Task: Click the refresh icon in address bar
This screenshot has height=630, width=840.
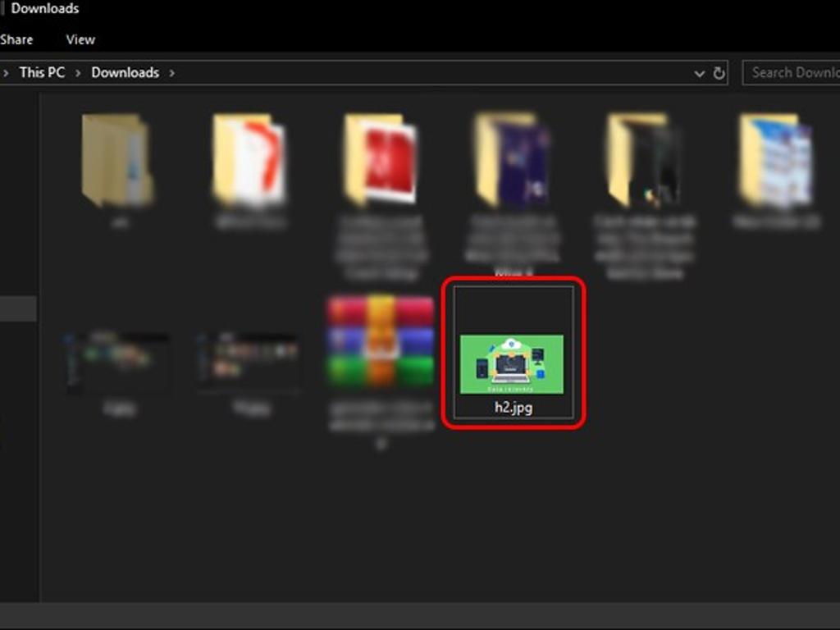Action: [x=719, y=73]
